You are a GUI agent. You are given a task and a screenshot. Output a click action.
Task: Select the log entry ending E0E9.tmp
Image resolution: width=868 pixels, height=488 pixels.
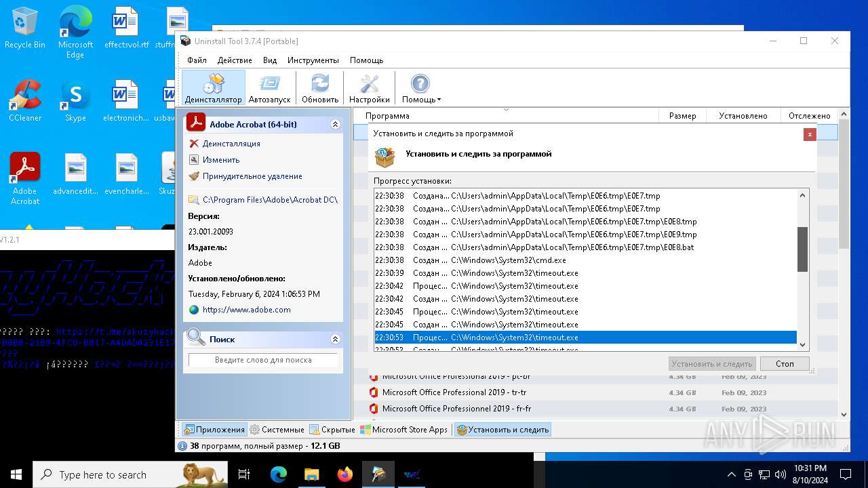pos(585,235)
